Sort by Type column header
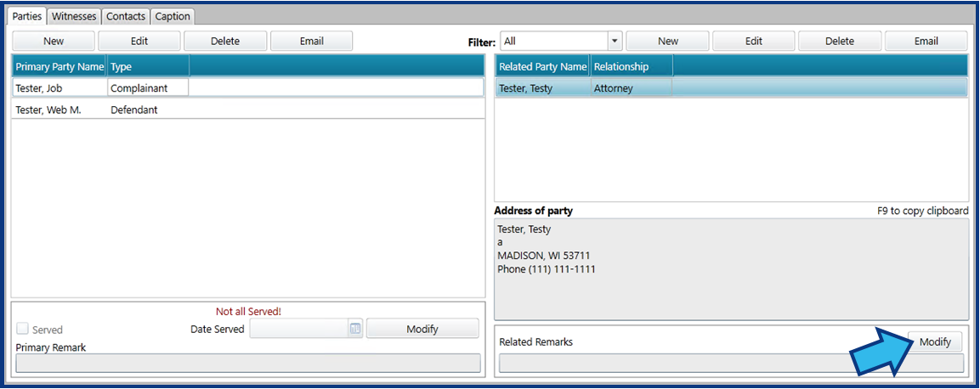The height and width of the screenshot is (389, 980). [x=148, y=66]
